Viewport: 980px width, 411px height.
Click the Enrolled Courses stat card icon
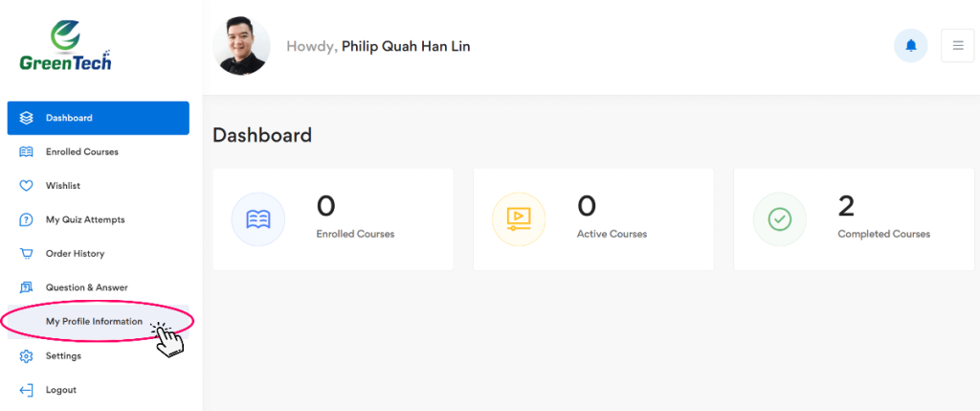[258, 219]
